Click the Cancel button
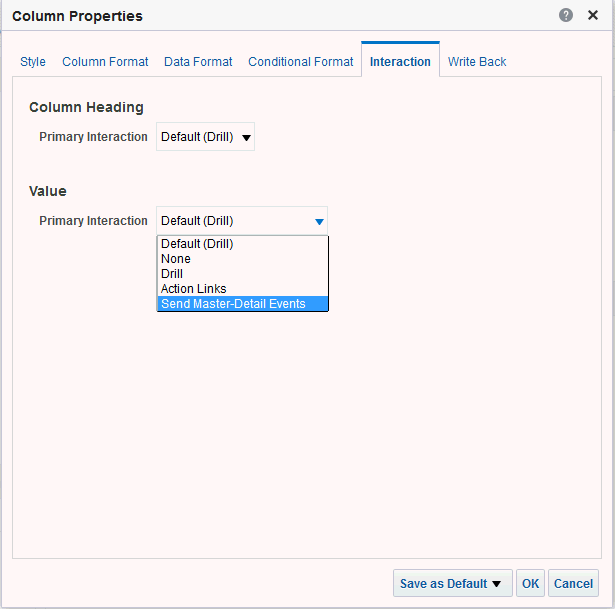615x609 pixels. click(x=573, y=584)
